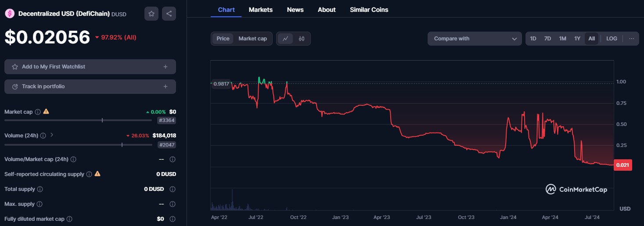Enable LOG scale on chart
The width and height of the screenshot is (644, 226).
pyautogui.click(x=612, y=39)
